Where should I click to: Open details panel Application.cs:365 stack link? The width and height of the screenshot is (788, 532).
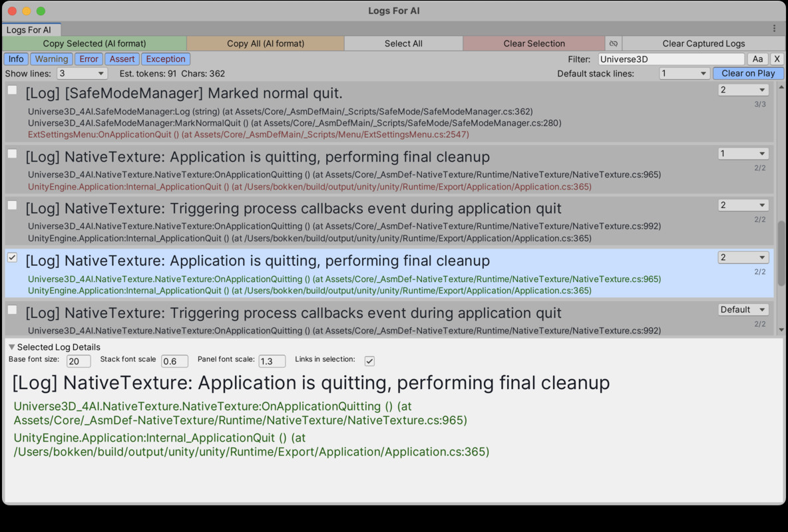(x=252, y=445)
